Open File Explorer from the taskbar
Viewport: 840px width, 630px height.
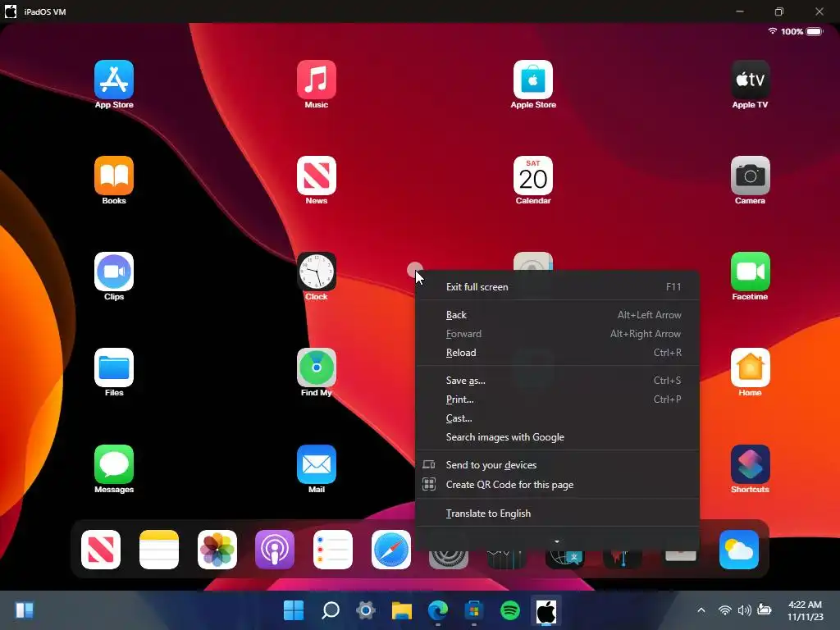point(402,610)
